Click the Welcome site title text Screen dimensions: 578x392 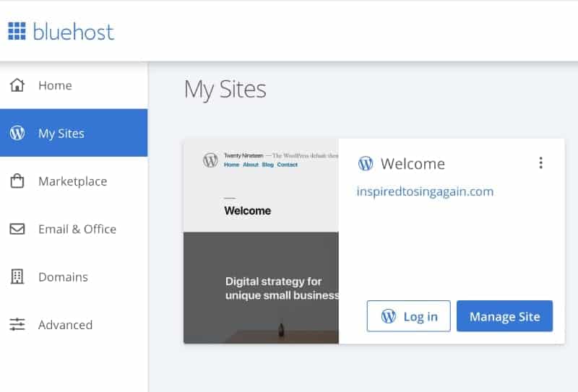(x=413, y=164)
